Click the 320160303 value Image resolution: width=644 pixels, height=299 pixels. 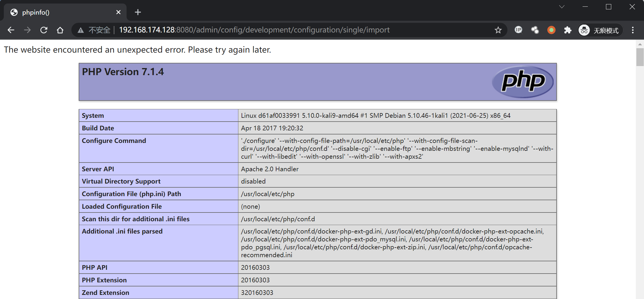[x=257, y=293]
